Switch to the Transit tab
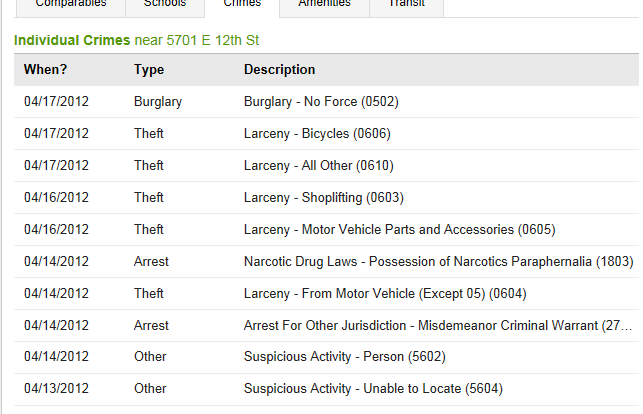 click(x=406, y=5)
